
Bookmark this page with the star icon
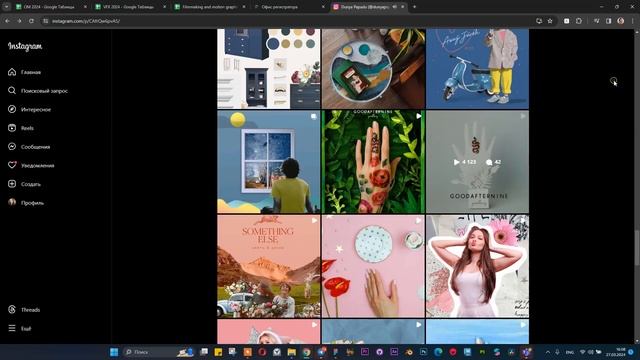[x=550, y=21]
